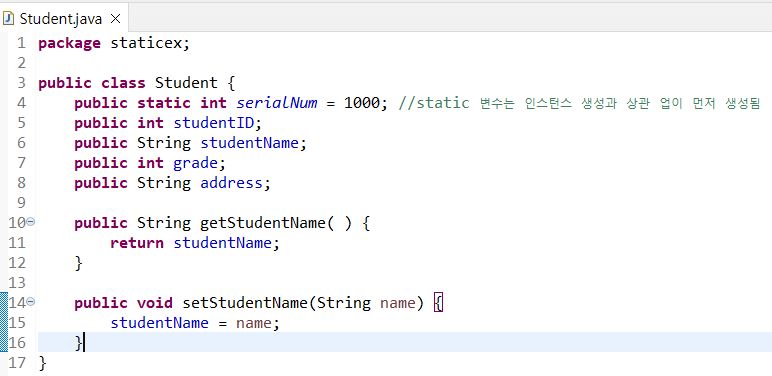Click the 'class' keyword on line 3
This screenshot has height=376, width=772.
pyautogui.click(x=124, y=83)
